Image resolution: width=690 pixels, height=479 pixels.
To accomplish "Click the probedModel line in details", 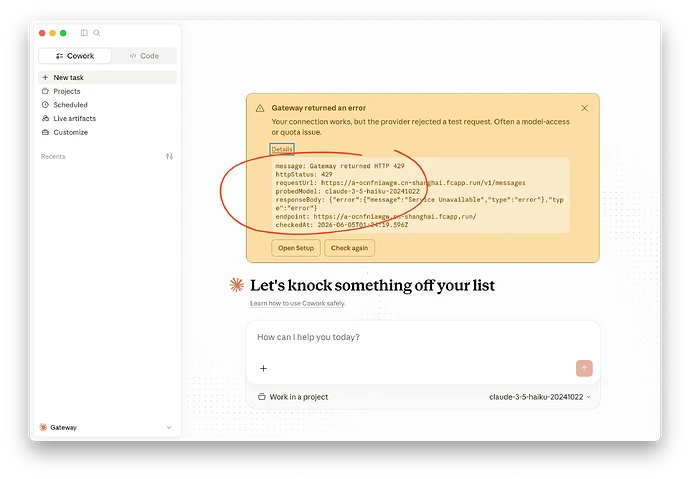I will [348, 191].
